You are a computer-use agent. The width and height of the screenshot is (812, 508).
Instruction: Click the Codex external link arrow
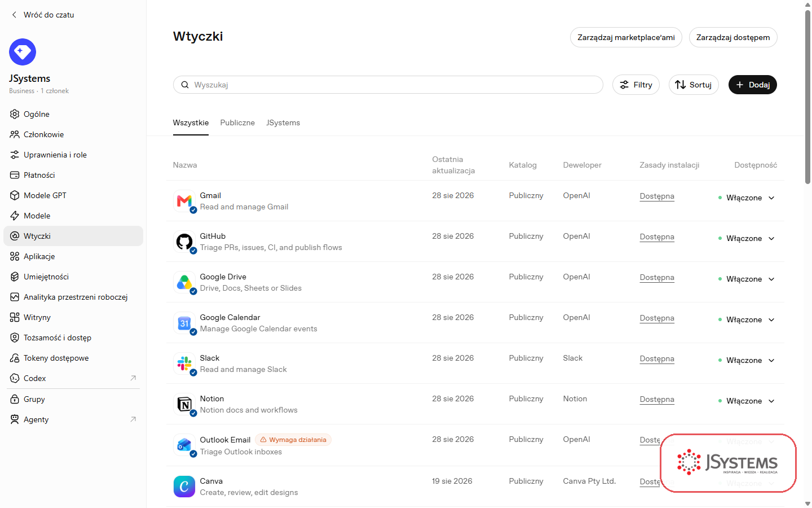click(x=133, y=378)
